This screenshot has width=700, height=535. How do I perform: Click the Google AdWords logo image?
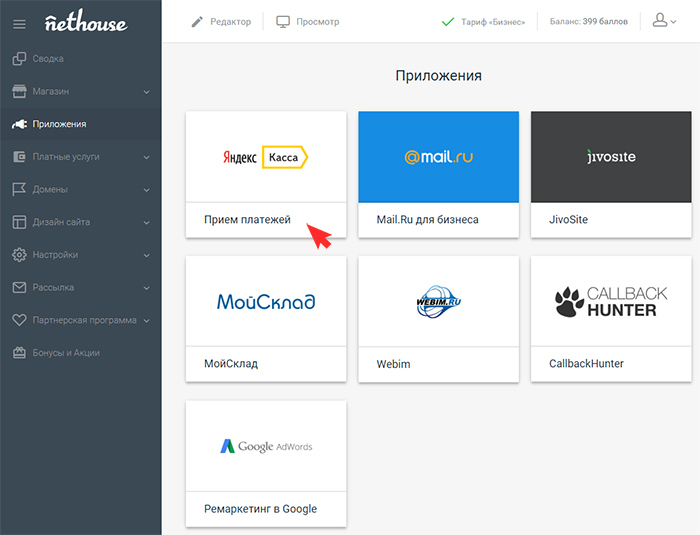pyautogui.click(x=266, y=446)
